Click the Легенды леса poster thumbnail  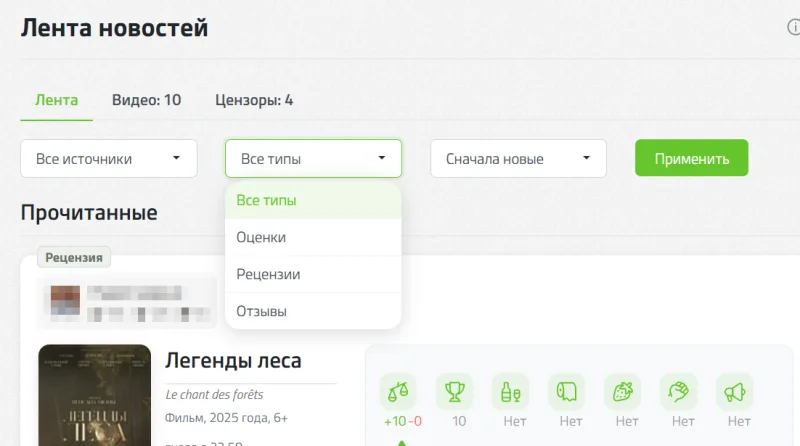[x=95, y=395]
